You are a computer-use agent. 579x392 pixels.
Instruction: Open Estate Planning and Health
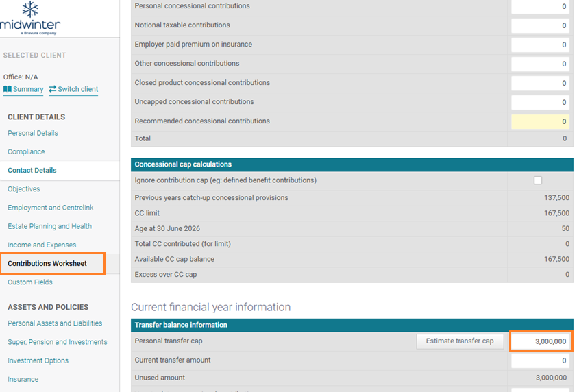[49, 226]
